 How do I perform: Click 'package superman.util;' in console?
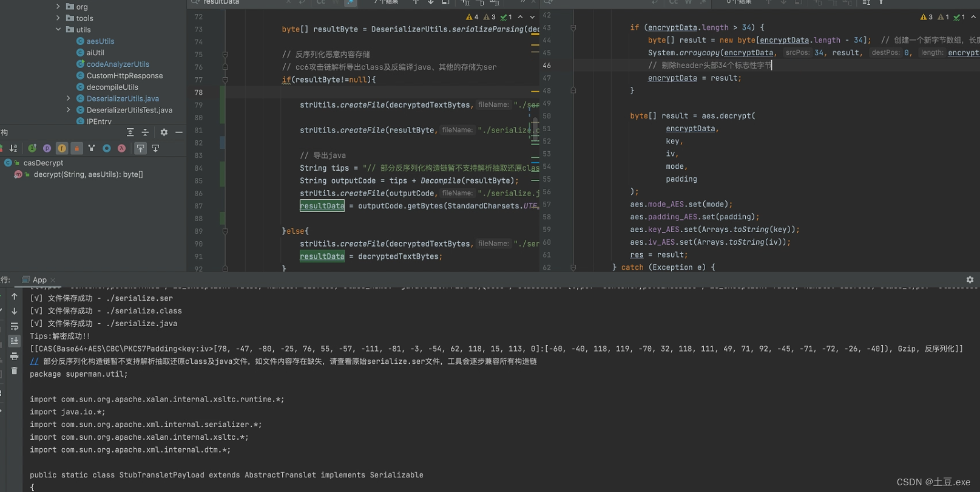pos(79,374)
